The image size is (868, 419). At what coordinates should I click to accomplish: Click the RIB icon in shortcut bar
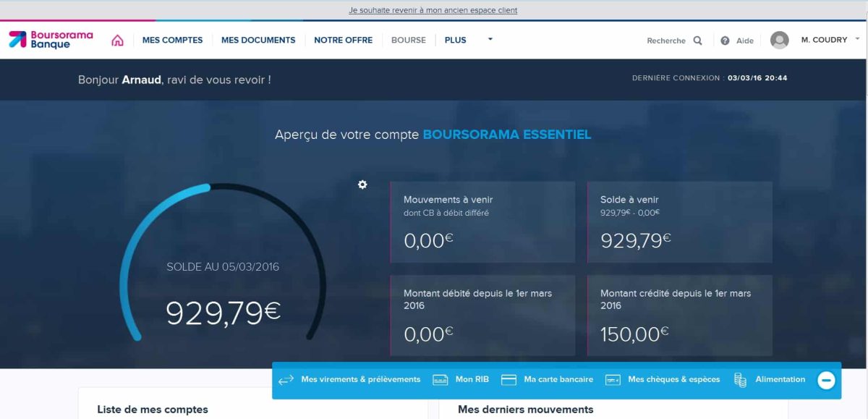click(x=440, y=380)
